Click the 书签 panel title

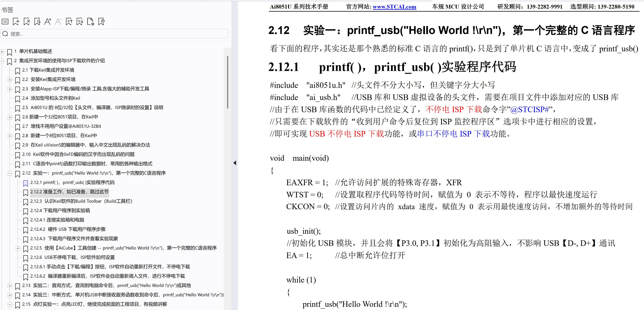7,10
